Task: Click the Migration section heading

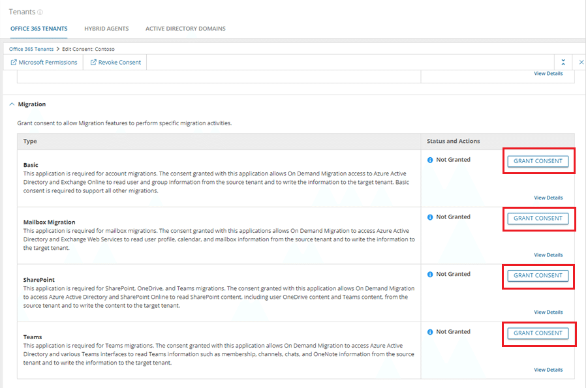Action: tap(32, 104)
